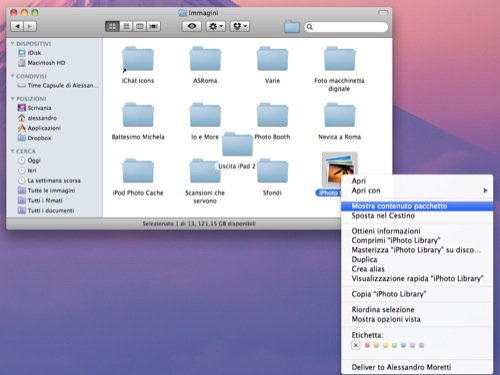
Task: Select the iChat Icons folder
Action: coord(138,59)
